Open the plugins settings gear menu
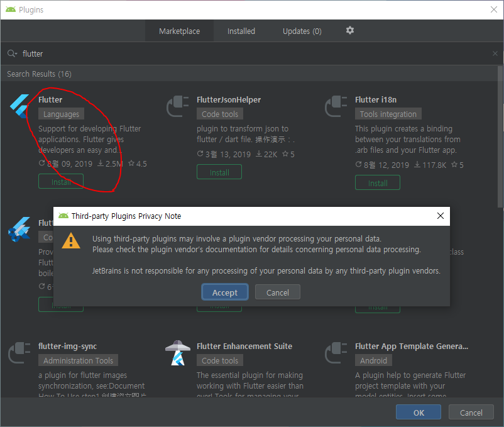 click(349, 31)
